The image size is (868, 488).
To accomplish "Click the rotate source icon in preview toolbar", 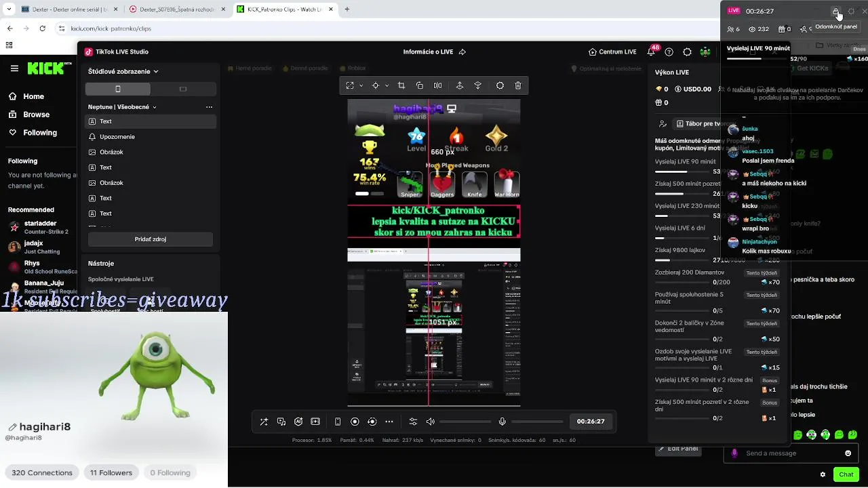I will (x=420, y=85).
